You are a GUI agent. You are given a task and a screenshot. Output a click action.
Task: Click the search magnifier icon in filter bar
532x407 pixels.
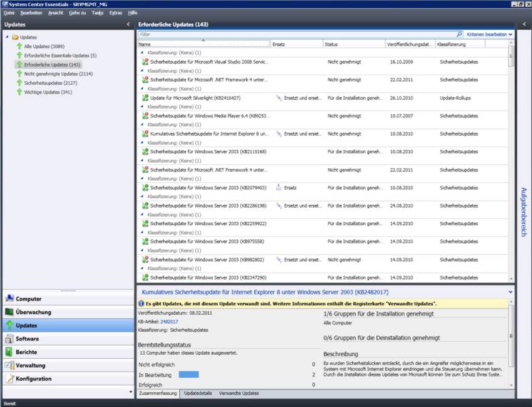point(459,34)
